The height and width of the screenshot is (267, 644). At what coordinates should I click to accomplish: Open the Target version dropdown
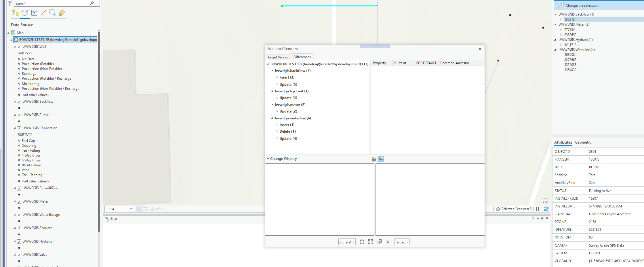401,242
